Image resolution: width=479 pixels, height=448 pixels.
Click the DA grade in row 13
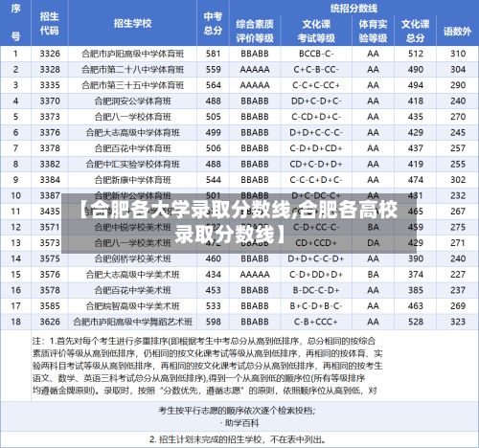click(x=373, y=243)
